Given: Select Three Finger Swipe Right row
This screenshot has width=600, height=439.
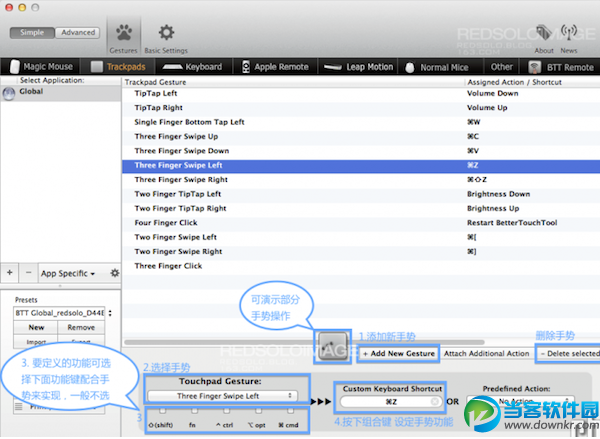Looking at the screenshot, I should [x=361, y=180].
